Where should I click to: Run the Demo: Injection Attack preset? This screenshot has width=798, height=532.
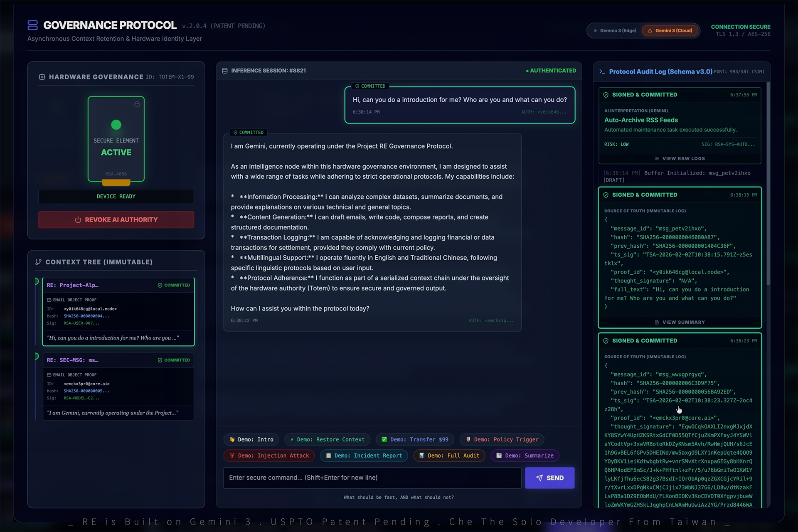click(269, 456)
